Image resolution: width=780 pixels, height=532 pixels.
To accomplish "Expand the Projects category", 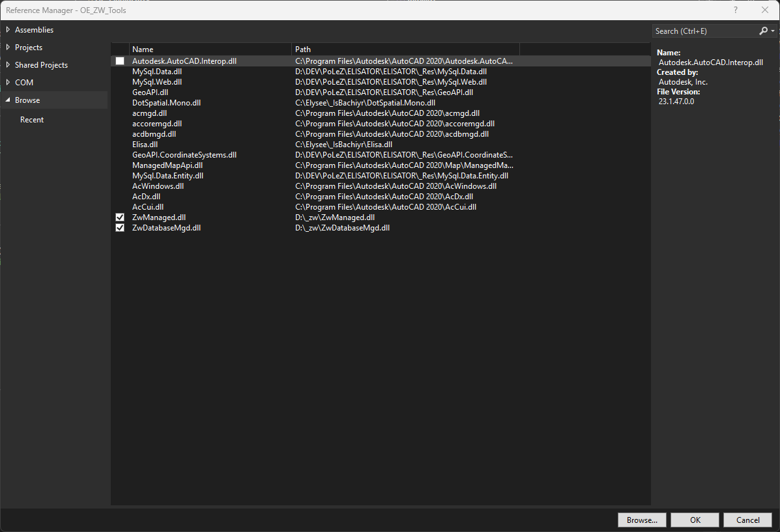I will [8, 48].
